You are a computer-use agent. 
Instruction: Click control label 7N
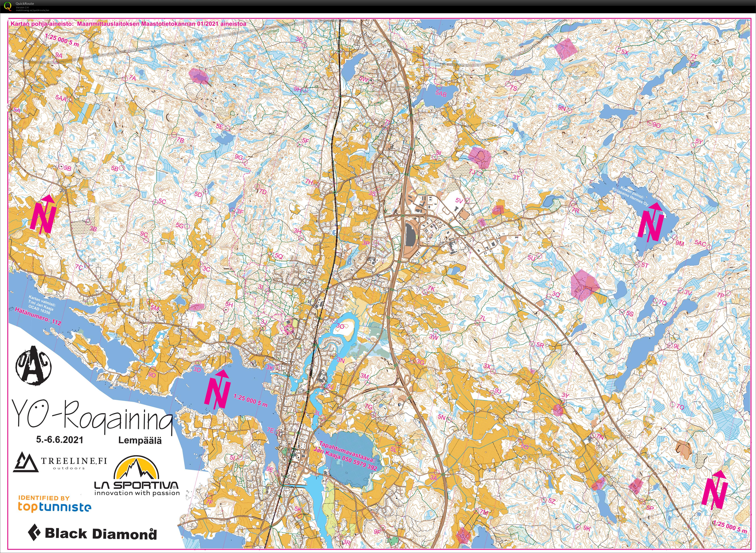point(600,437)
